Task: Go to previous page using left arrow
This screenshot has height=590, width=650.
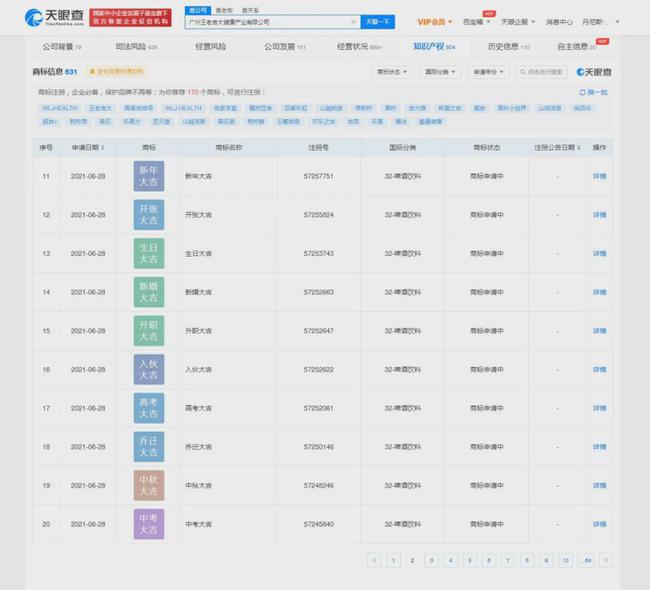Action: [x=374, y=561]
